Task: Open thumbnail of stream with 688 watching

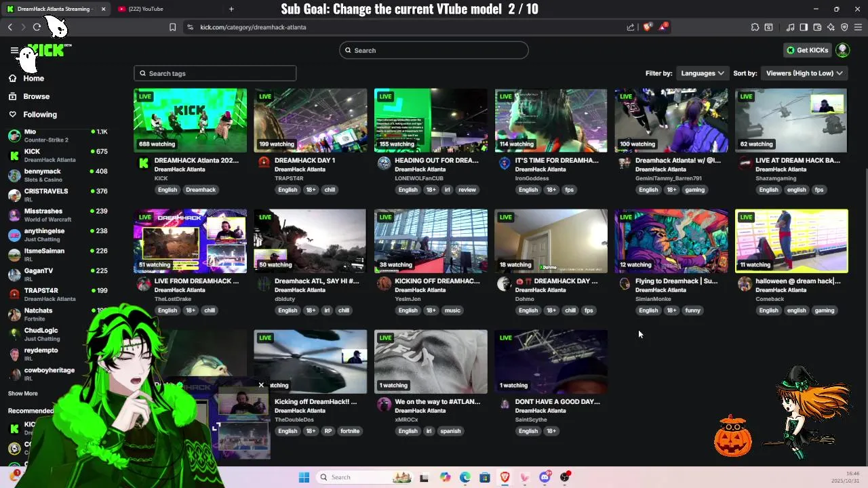Action: point(191,120)
